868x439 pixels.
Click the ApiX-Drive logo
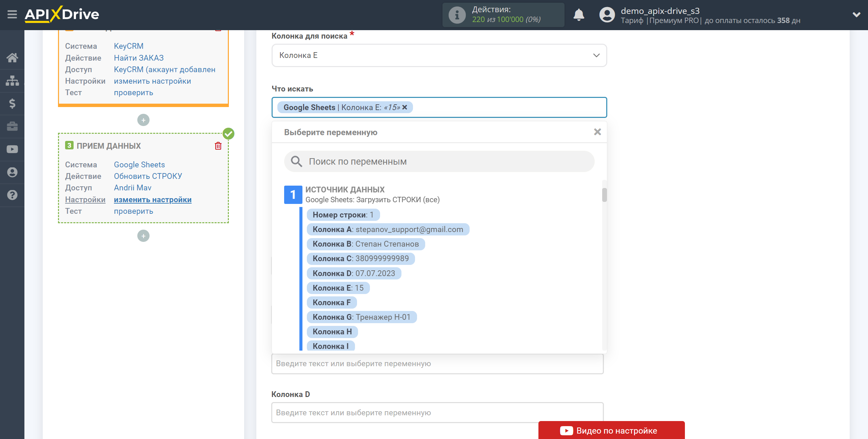[62, 14]
